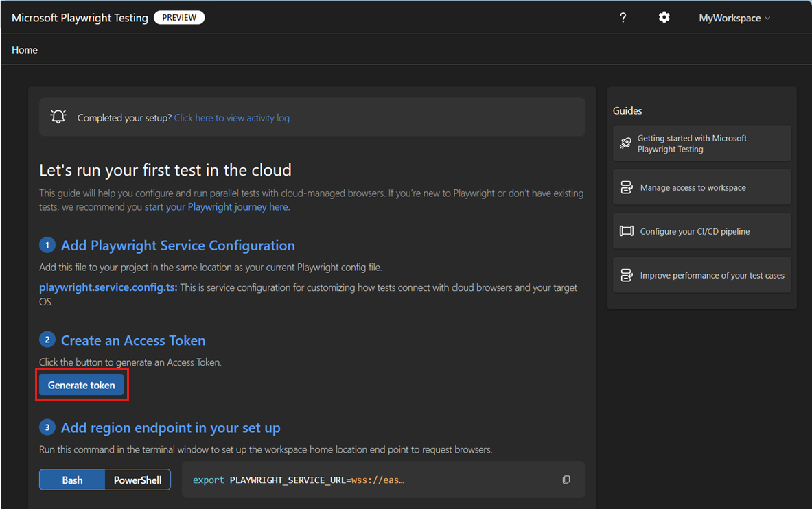812x509 pixels.
Task: Open 'Getting started with Microsoft Playwright Testing' guide
Action: [x=701, y=143]
